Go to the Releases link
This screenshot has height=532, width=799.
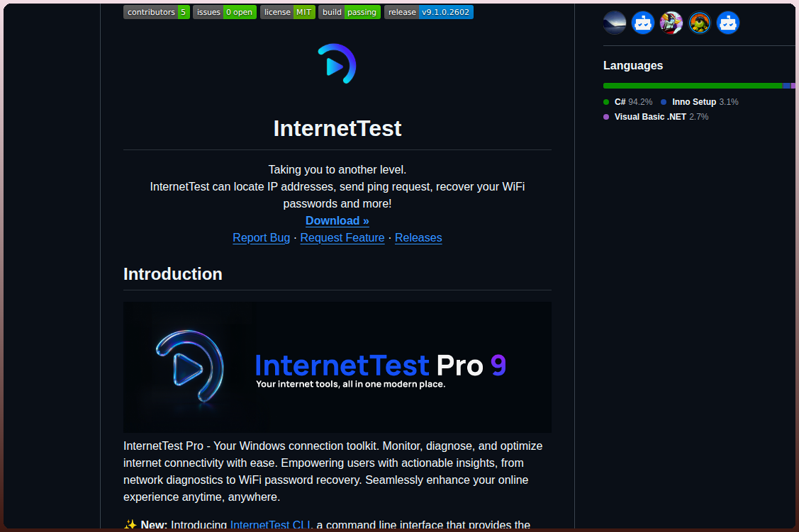[x=418, y=238]
